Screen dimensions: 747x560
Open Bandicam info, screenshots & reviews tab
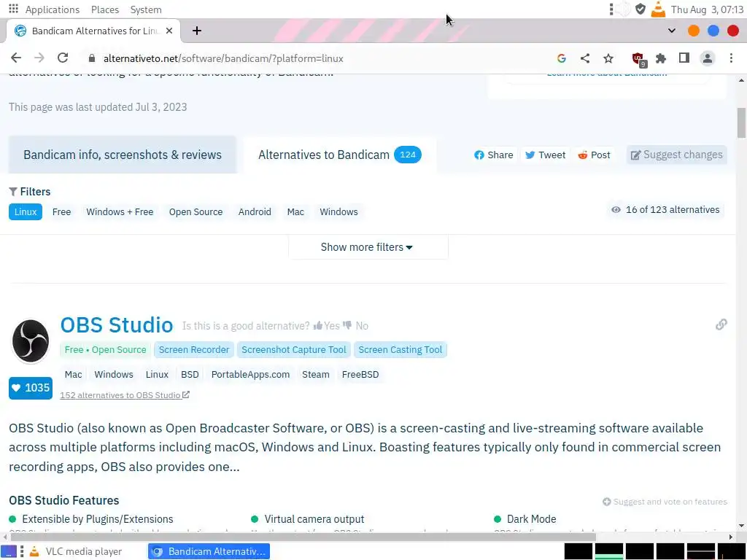pyautogui.click(x=123, y=155)
